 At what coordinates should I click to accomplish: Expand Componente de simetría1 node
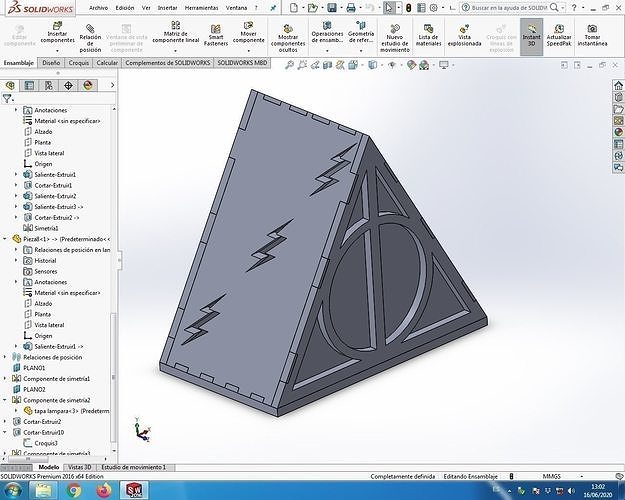[5, 378]
